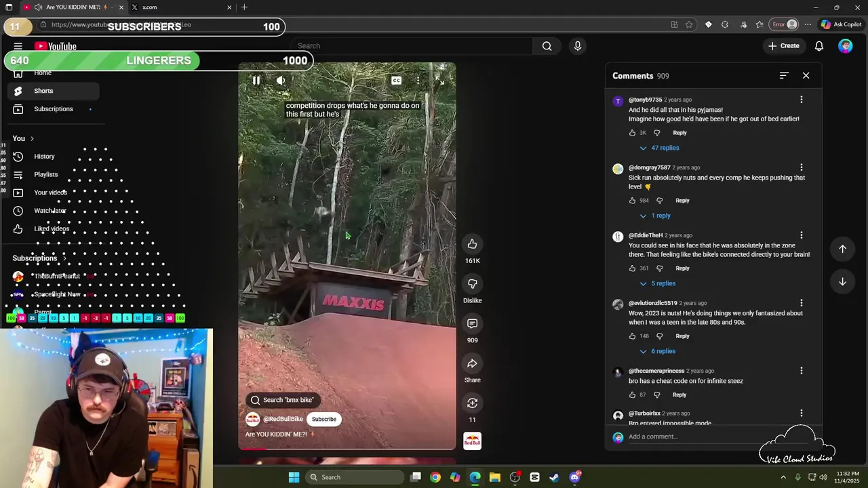Like @EddieTheH's comment

coord(633,268)
